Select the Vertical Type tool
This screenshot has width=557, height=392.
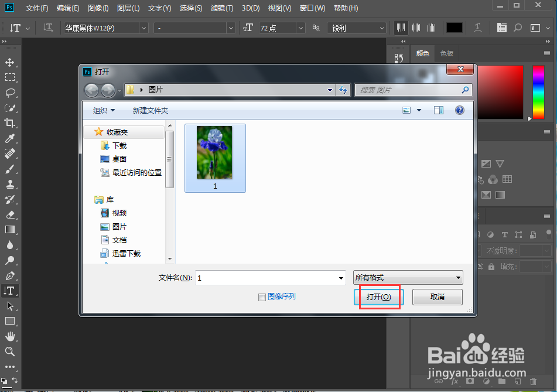[9, 291]
